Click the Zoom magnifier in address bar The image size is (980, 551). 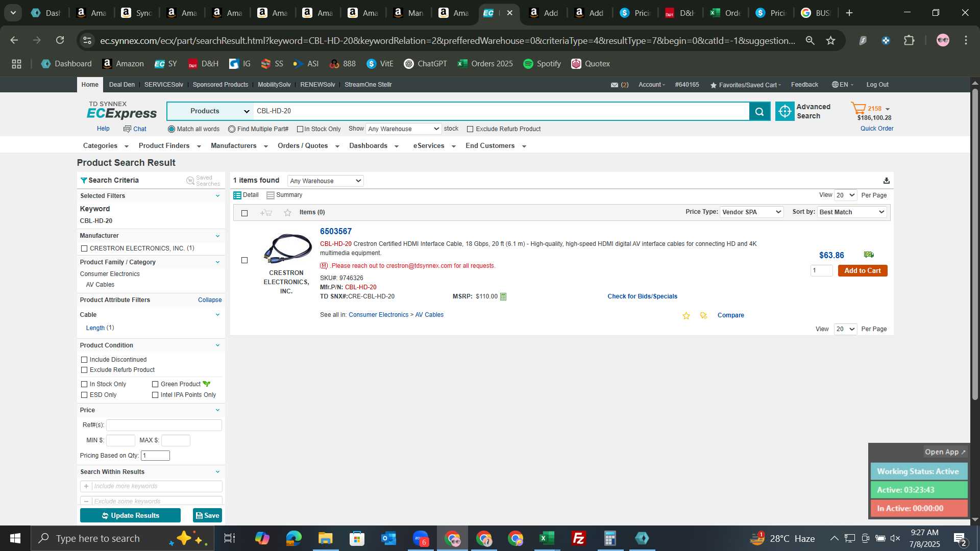[x=810, y=40]
